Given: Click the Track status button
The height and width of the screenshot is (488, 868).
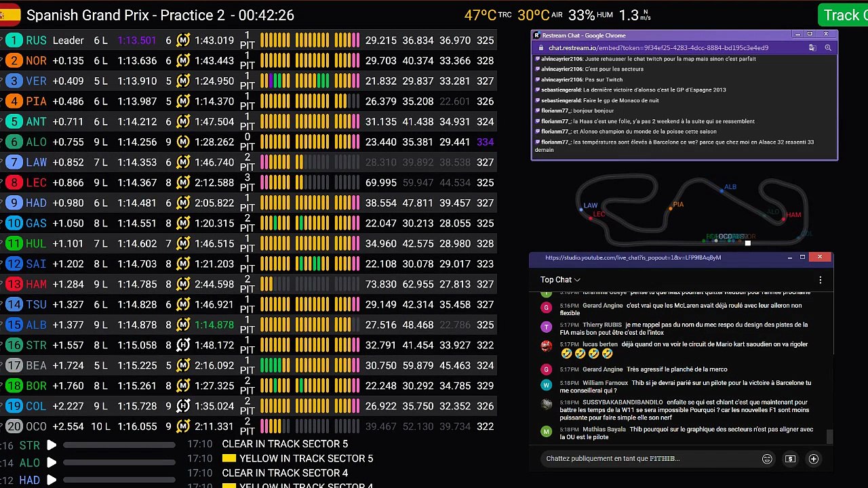Looking at the screenshot, I should pos(843,16).
